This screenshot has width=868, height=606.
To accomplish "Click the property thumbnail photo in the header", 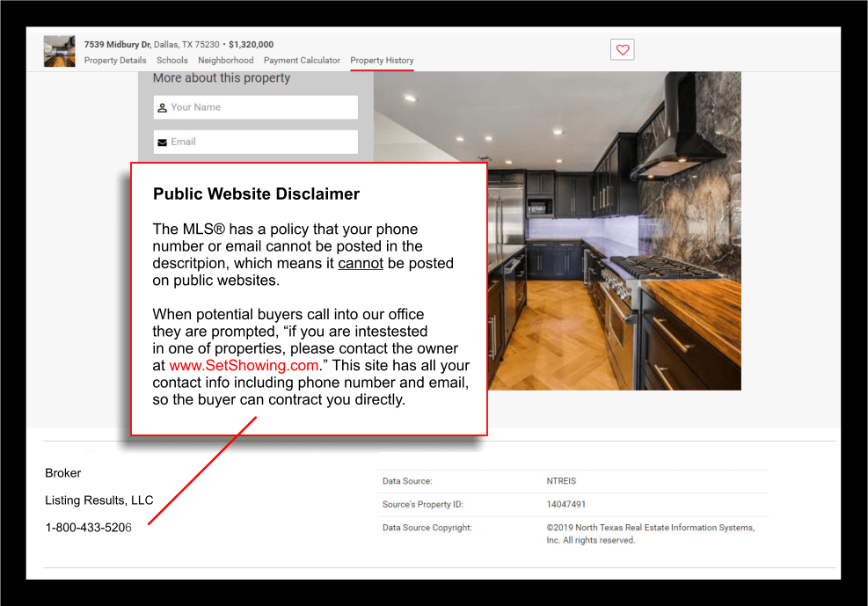I will [x=59, y=51].
